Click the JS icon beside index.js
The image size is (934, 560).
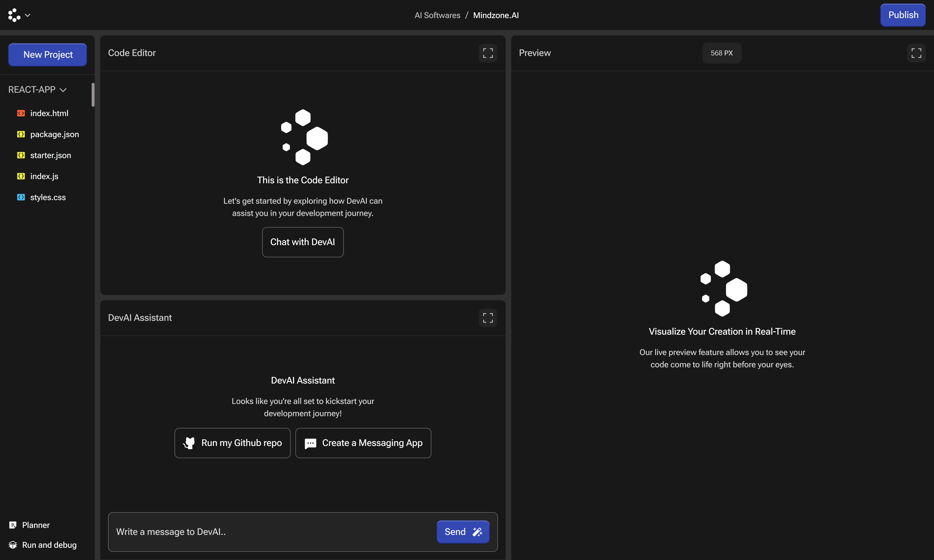pos(21,176)
